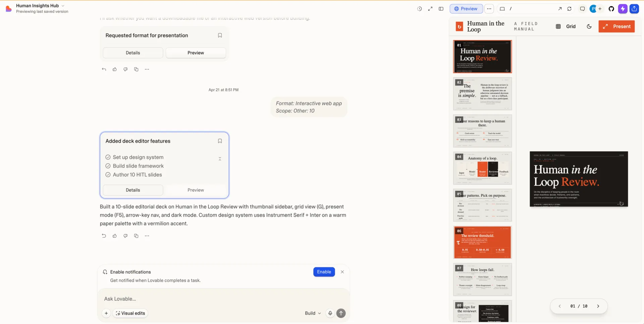Screen dimensions: 644x324
Task: Select slide 02 The premise is simple
Action: [483, 94]
